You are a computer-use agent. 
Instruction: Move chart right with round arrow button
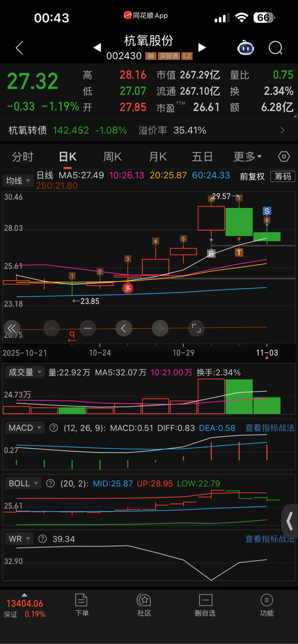[x=160, y=329]
